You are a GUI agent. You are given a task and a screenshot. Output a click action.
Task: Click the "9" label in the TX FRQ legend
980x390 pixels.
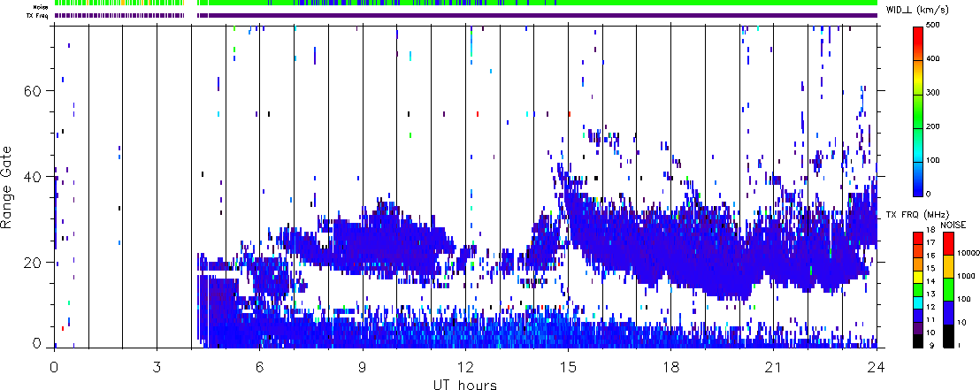932,345
